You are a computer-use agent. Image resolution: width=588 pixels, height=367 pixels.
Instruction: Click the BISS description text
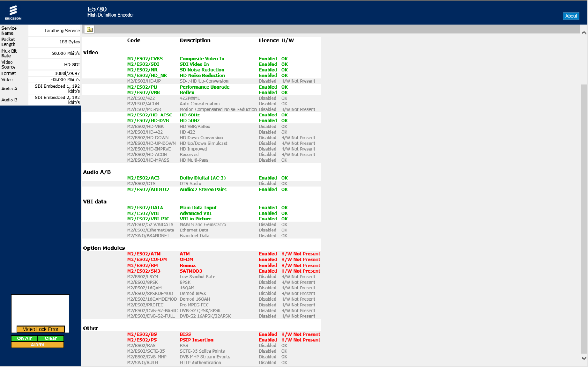[x=185, y=334]
